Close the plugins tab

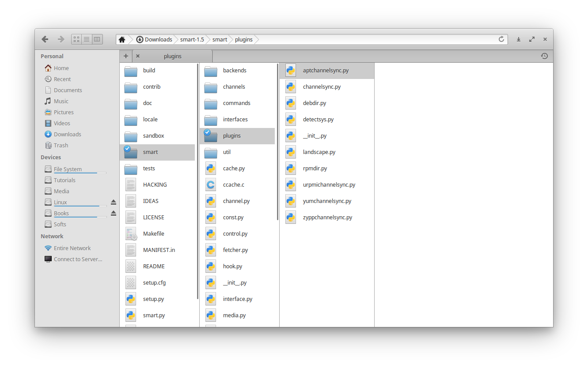(x=138, y=56)
